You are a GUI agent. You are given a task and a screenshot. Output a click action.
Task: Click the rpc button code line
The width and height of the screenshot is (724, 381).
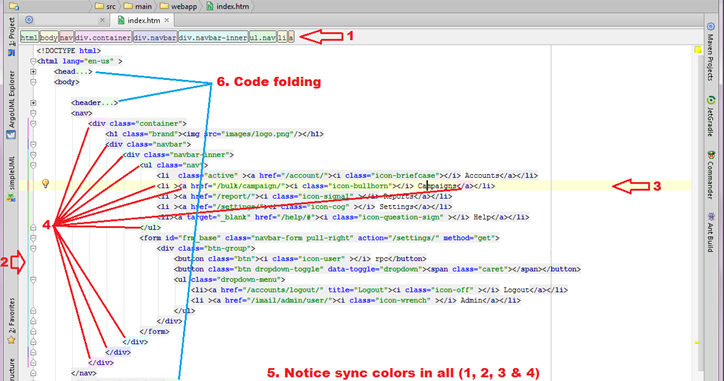pos(300,259)
